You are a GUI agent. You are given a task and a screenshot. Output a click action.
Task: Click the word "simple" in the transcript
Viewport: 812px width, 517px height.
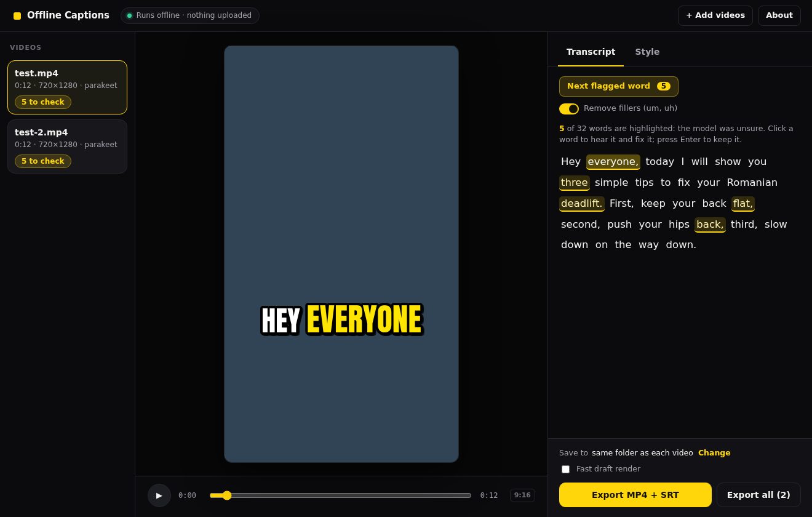[x=611, y=183]
